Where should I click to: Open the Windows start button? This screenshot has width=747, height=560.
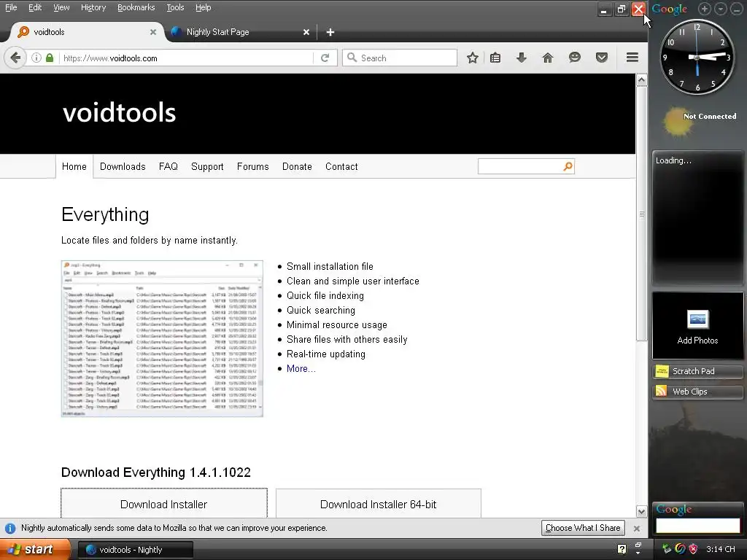pyautogui.click(x=34, y=550)
